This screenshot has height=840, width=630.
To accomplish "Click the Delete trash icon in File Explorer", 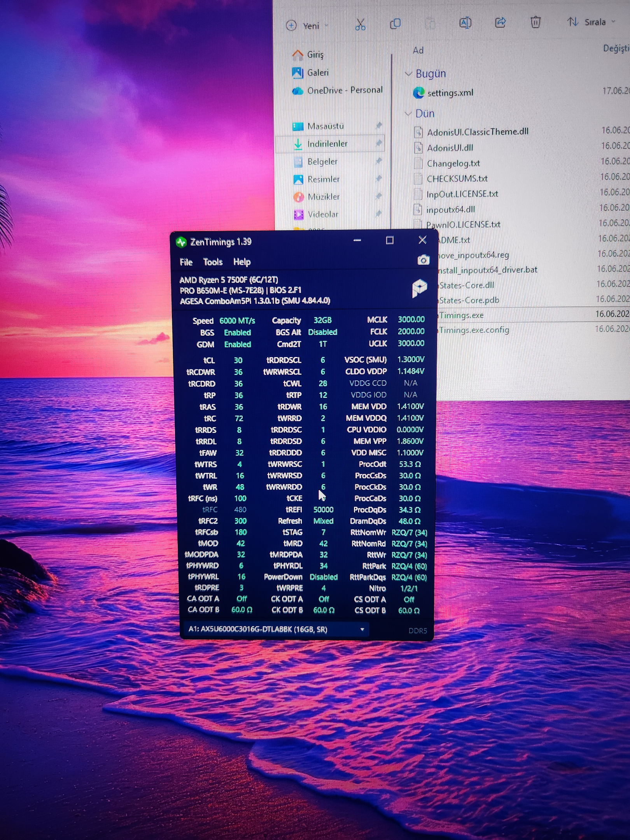I will (535, 22).
